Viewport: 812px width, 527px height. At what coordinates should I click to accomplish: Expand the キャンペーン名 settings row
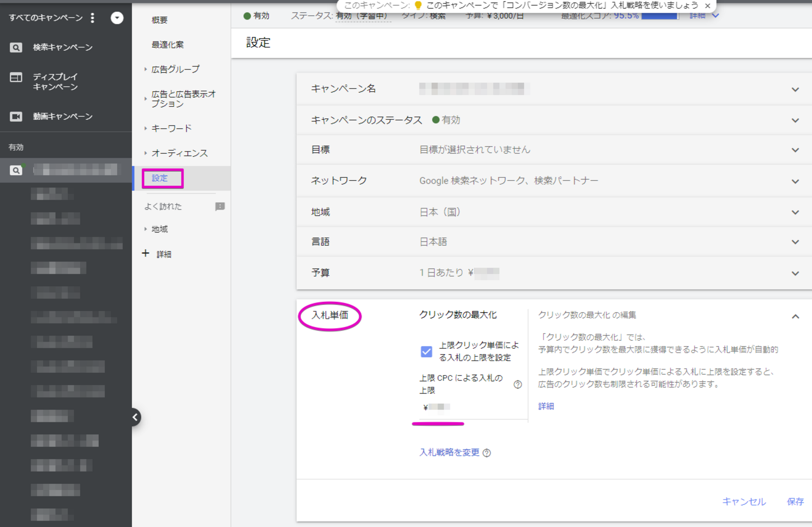coord(554,89)
